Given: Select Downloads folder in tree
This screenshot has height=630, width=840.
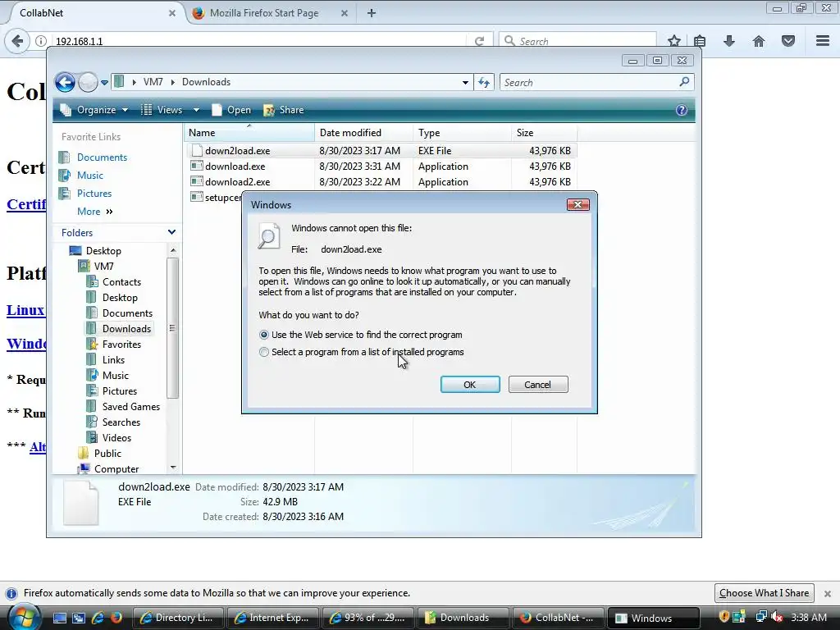Looking at the screenshot, I should [x=126, y=328].
